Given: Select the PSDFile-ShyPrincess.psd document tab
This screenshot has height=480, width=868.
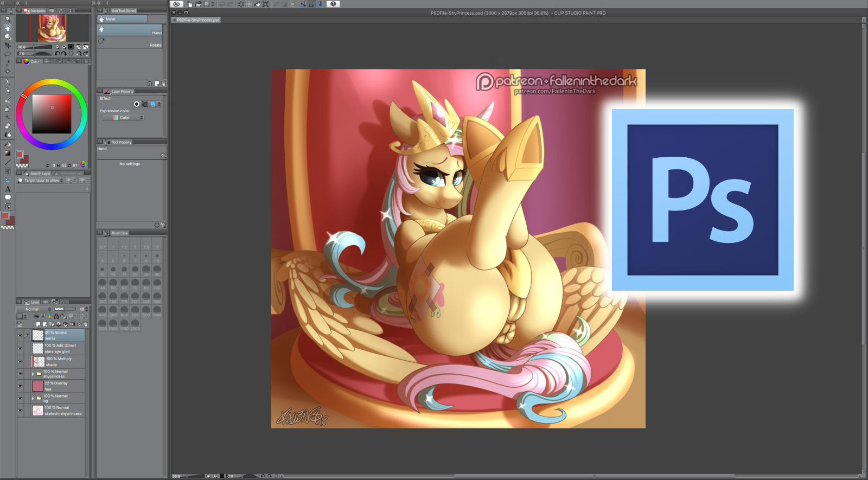Looking at the screenshot, I should click(x=196, y=20).
